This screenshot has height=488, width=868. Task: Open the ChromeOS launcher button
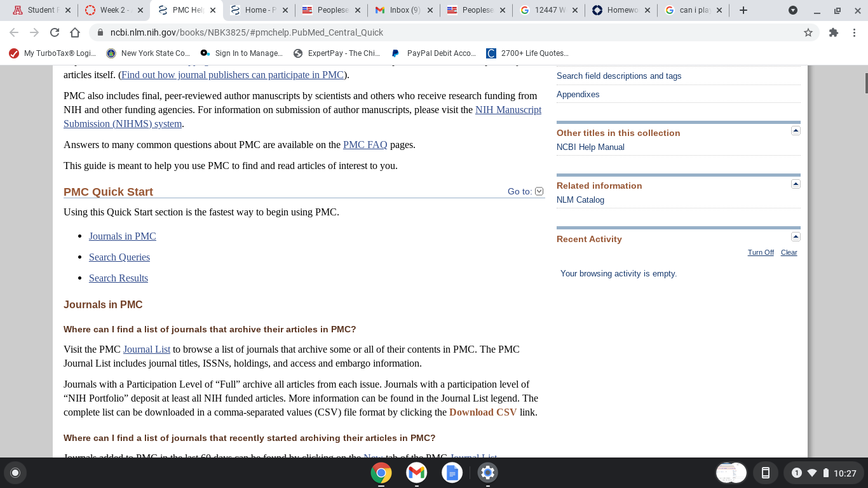(15, 473)
